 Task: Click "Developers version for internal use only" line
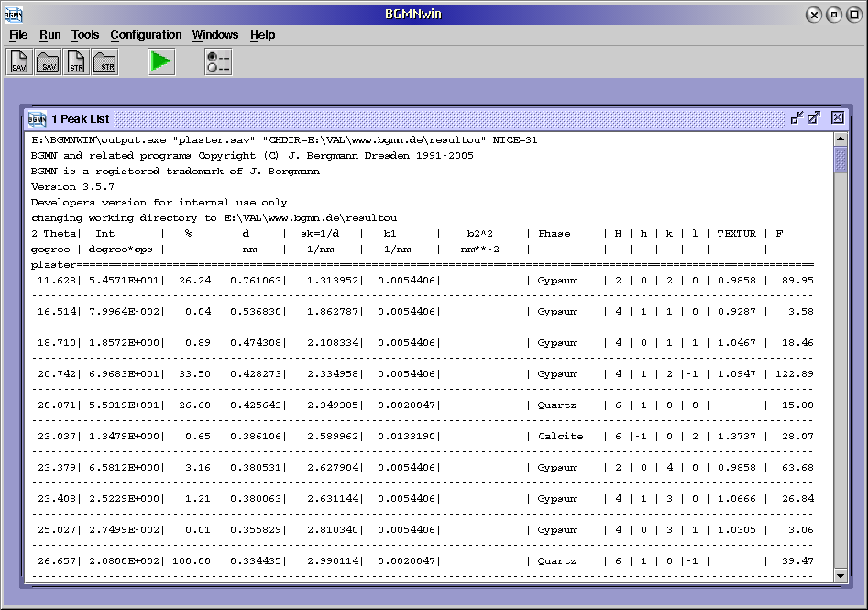pyautogui.click(x=159, y=202)
